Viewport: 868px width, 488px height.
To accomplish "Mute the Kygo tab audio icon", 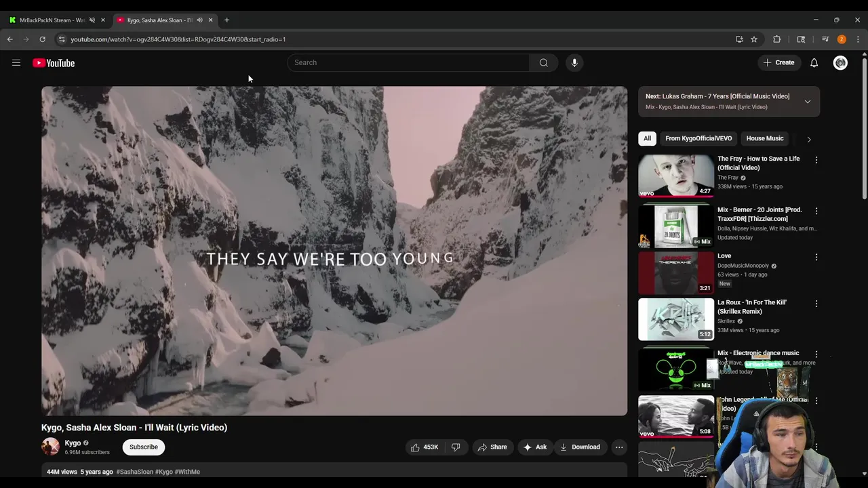I will tap(199, 20).
